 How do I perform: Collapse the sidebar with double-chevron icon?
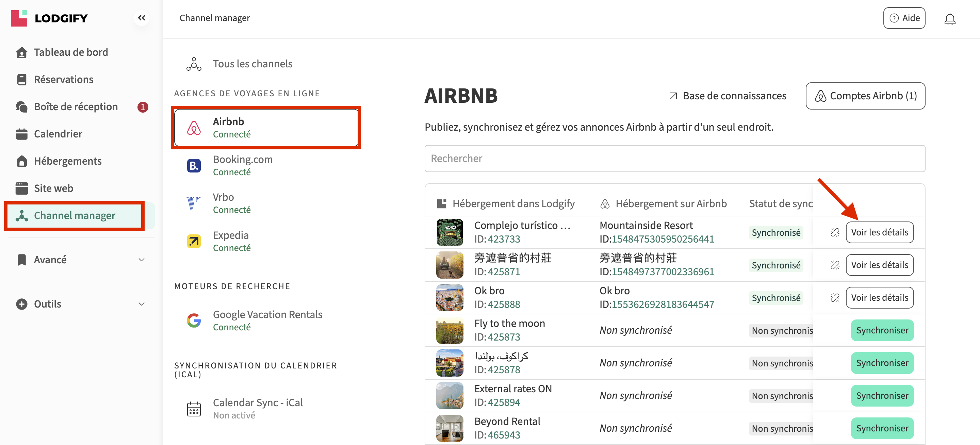[142, 18]
